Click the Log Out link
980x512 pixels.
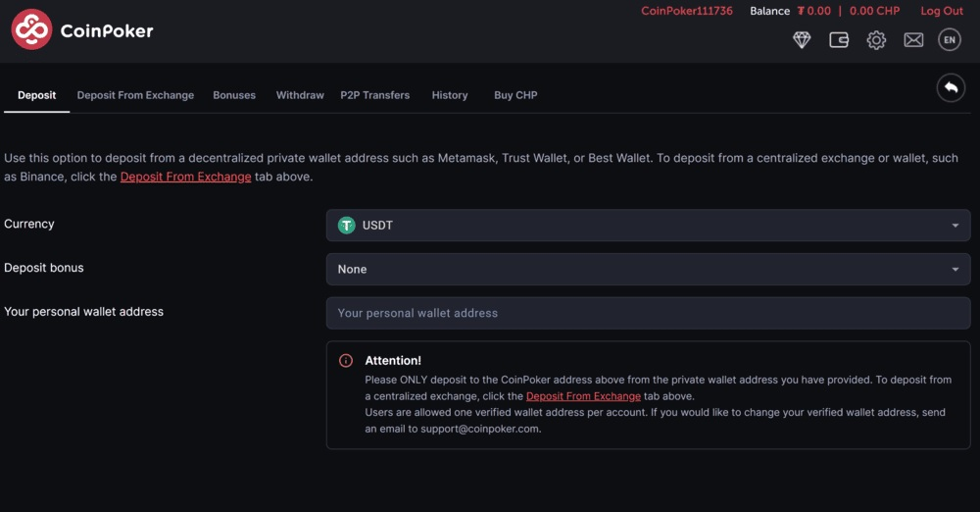point(941,11)
